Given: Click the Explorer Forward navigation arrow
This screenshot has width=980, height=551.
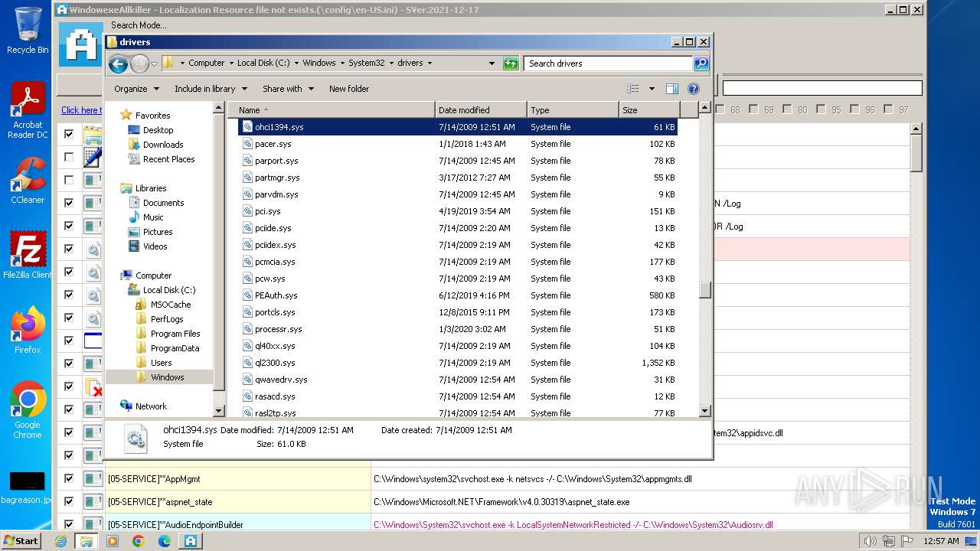Looking at the screenshot, I should coord(139,64).
